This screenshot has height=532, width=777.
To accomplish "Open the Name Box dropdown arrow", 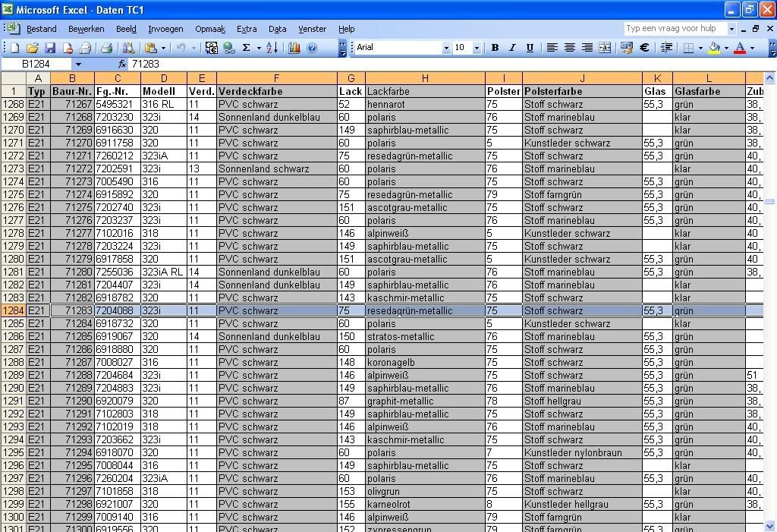I will click(78, 65).
